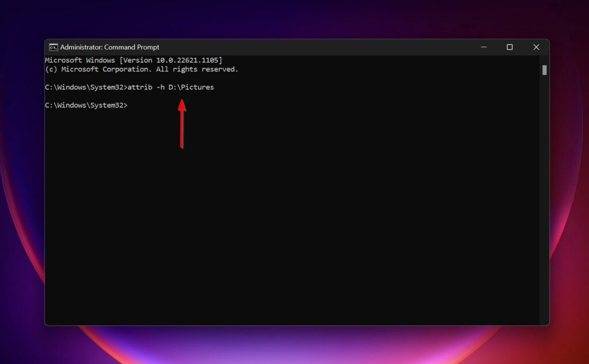
Task: Maximize the Command Prompt window
Action: [x=510, y=47]
